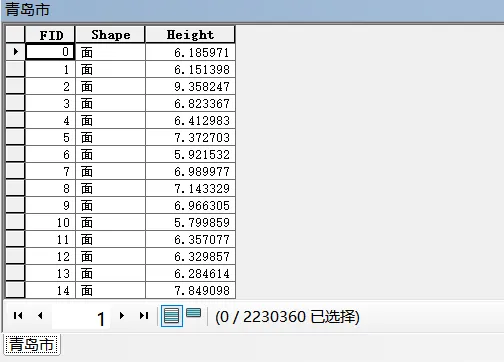Screen dimensions: 504x362
Task: Select row with FID 13
Action: 15,273
